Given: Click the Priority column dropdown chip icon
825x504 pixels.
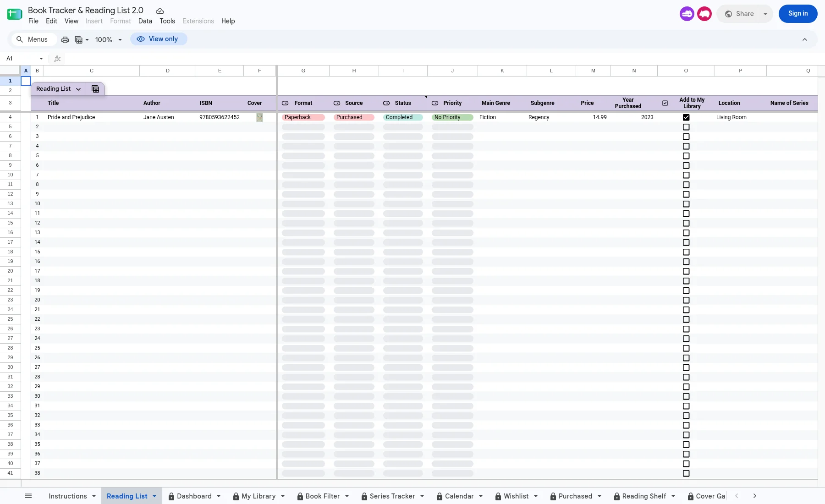Looking at the screenshot, I should click(435, 103).
